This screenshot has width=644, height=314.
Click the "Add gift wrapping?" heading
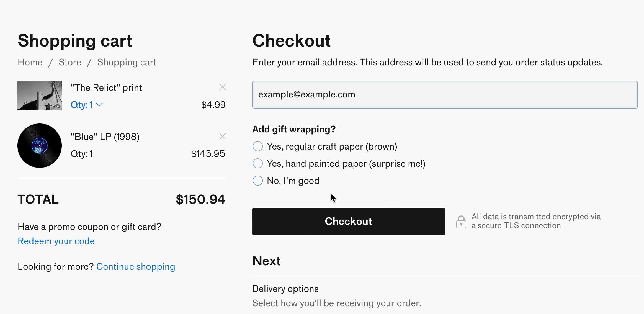click(x=293, y=129)
